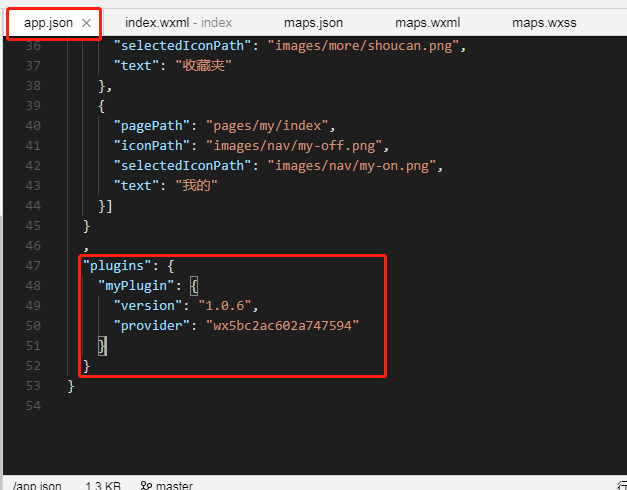Click the wx5bc2ac602a747594 provider value
The width and height of the screenshot is (627, 490).
pos(282,326)
